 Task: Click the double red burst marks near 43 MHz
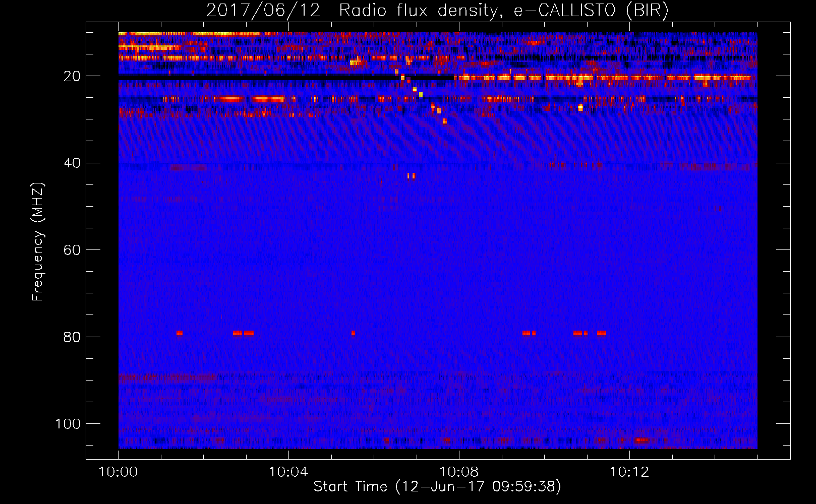tap(411, 176)
